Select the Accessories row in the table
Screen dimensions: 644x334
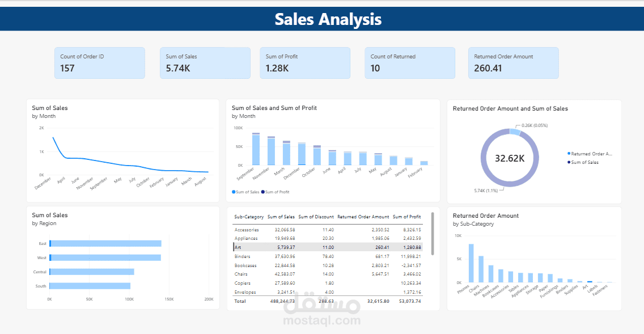click(328, 230)
